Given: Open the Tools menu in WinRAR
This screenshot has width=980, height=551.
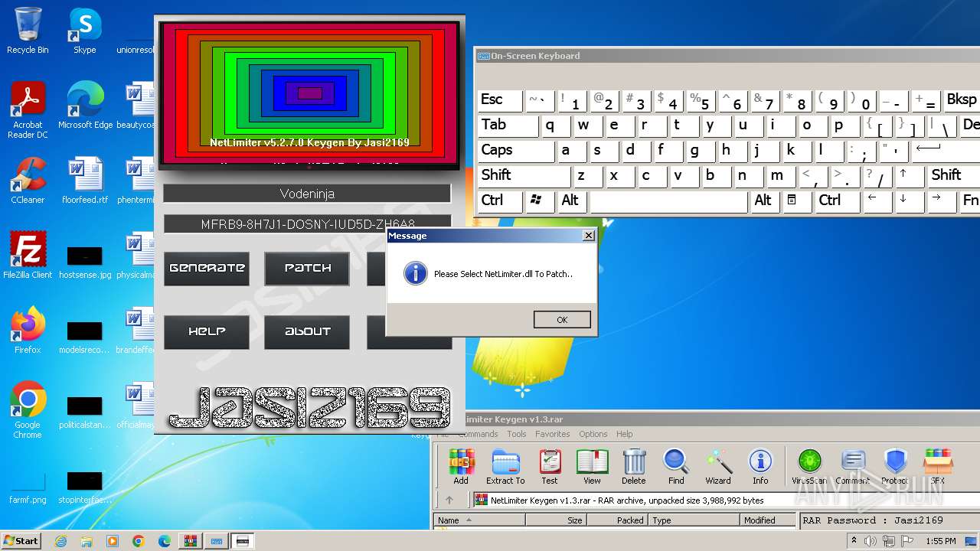Looking at the screenshot, I should (x=517, y=434).
